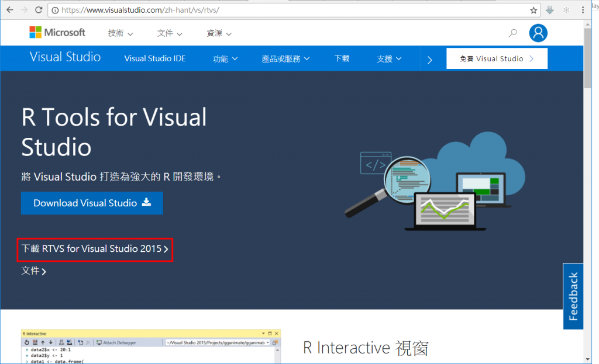Reload the page with the refresh icon
This screenshot has width=599, height=364.
(39, 10)
